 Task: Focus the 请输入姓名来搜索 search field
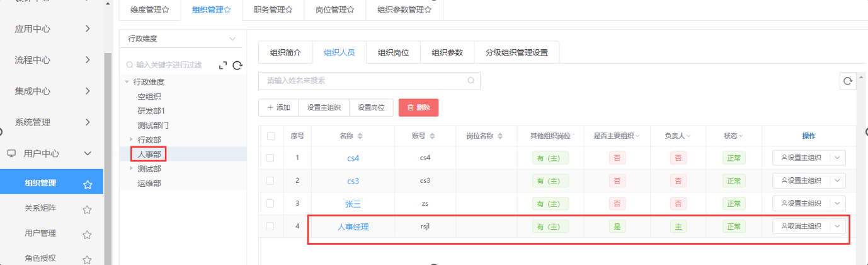(x=369, y=81)
